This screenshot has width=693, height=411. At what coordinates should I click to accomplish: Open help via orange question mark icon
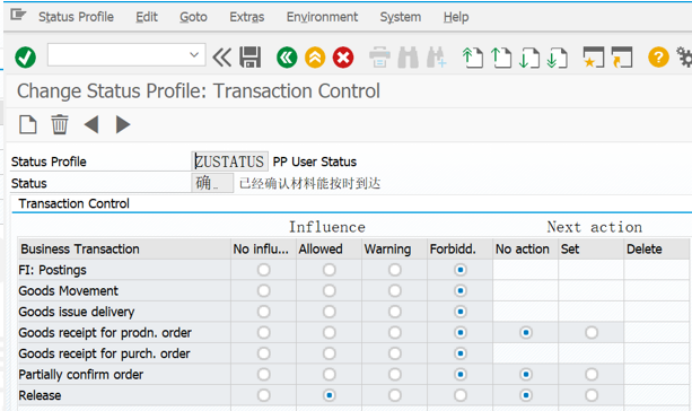(659, 57)
